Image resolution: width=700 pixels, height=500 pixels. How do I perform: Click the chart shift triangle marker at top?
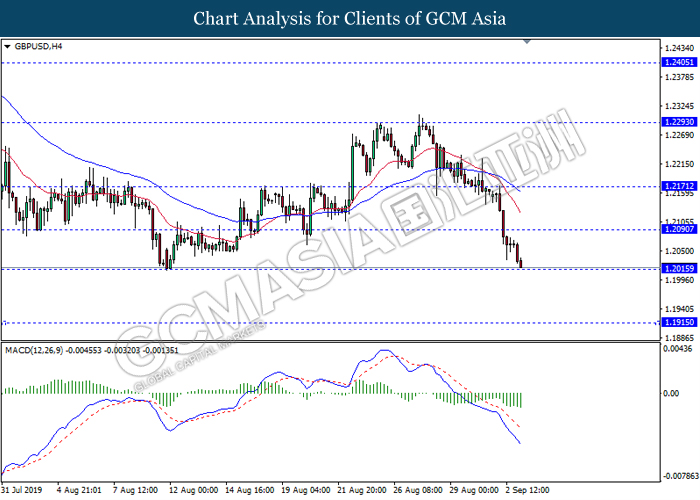click(x=527, y=42)
